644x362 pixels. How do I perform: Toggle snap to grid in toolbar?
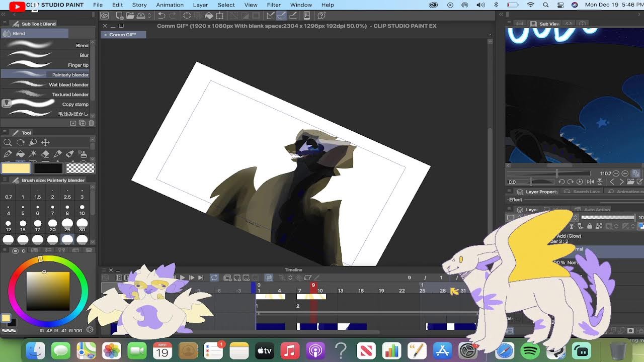click(x=293, y=16)
